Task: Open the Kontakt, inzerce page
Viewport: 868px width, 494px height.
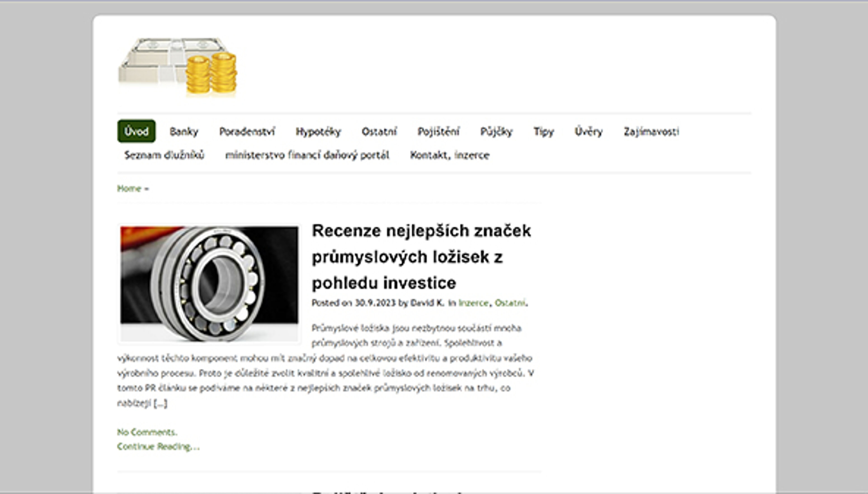Action: tap(450, 155)
